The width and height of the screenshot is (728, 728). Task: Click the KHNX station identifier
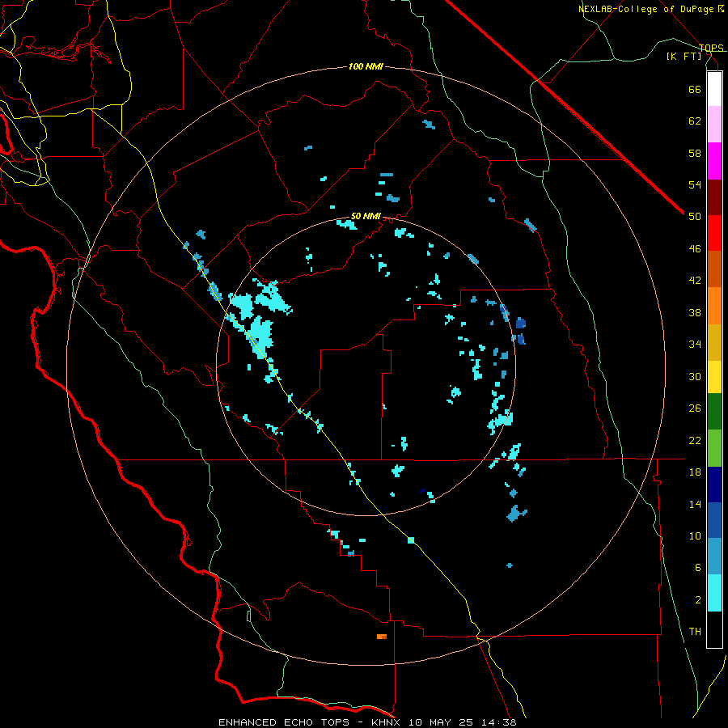[x=387, y=722]
